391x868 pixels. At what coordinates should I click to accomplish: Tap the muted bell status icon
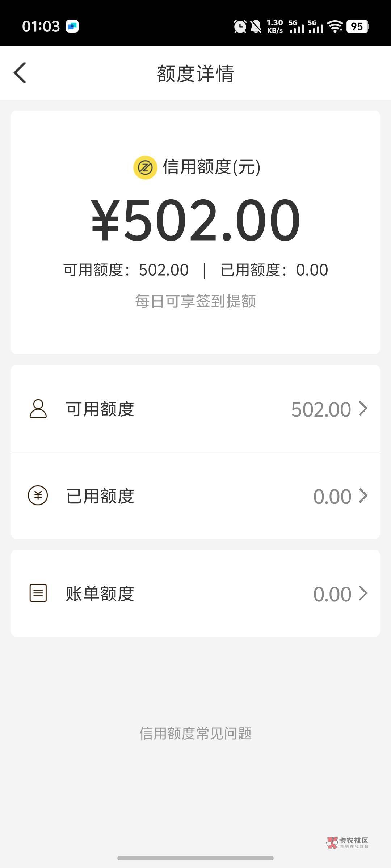256,26
